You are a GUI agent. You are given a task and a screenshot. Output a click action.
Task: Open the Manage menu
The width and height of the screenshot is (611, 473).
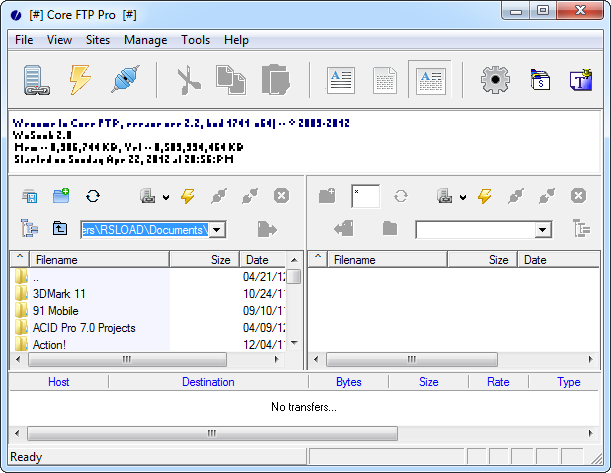tap(145, 40)
